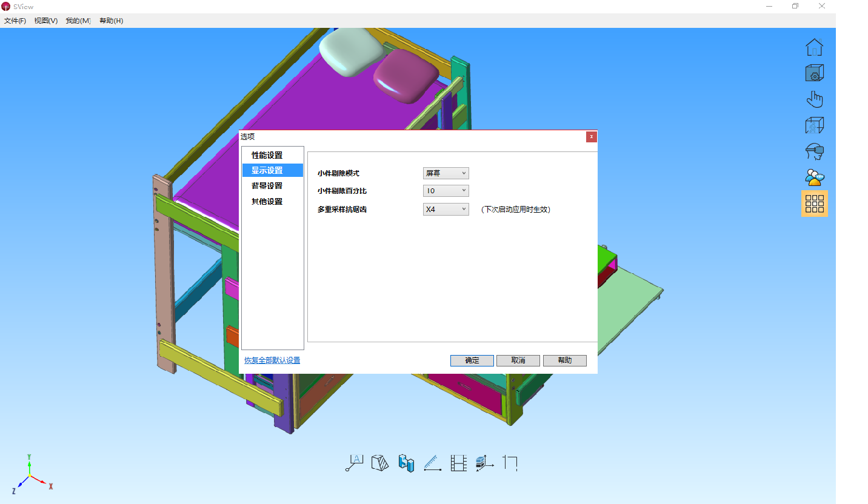Screen dimensions: 868x504
Task: Enable VR headset mode icon
Action: coord(814,151)
